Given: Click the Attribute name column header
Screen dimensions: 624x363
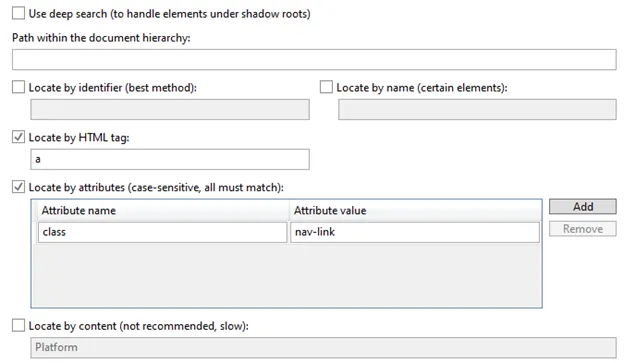Looking at the screenshot, I should tap(162, 211).
